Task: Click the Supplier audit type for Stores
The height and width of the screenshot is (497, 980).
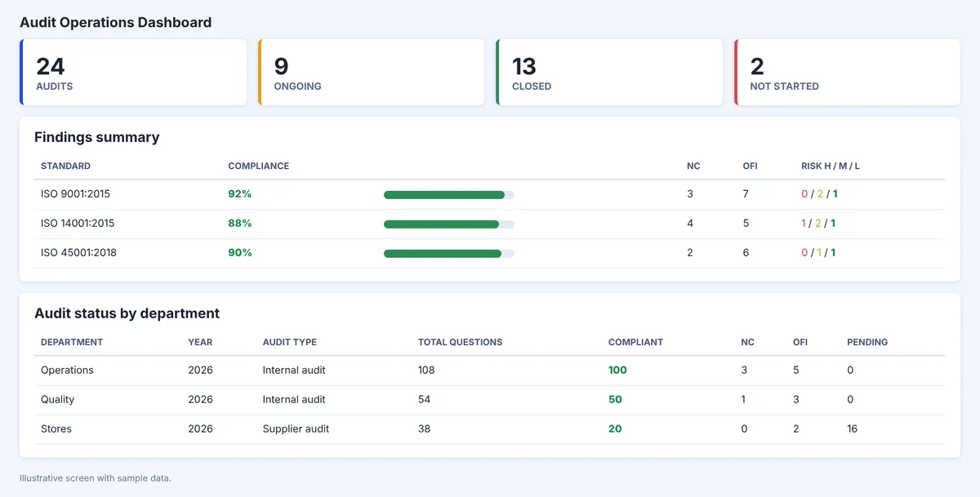Action: (x=296, y=429)
